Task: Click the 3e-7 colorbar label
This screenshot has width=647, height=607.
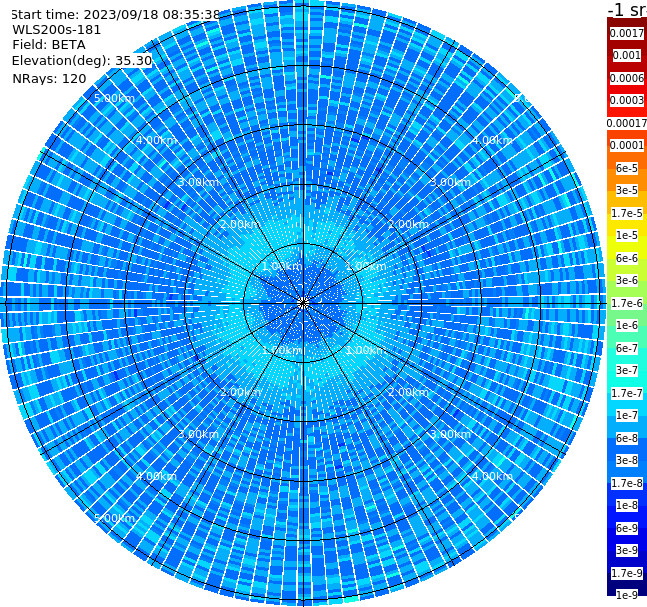Action: [627, 370]
